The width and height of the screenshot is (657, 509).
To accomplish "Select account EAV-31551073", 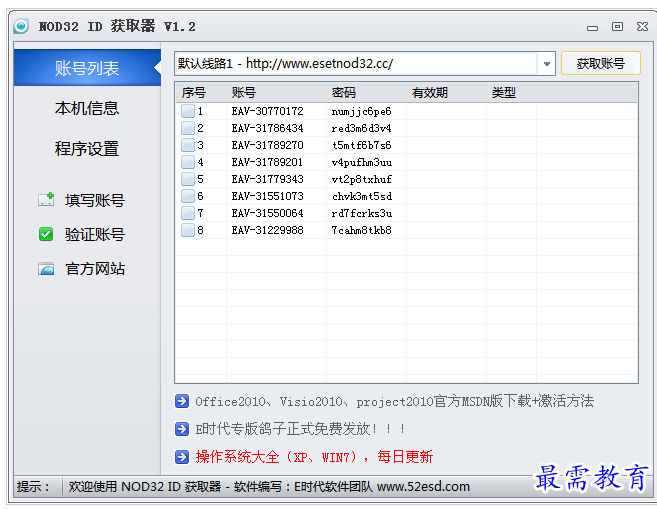I will click(267, 196).
